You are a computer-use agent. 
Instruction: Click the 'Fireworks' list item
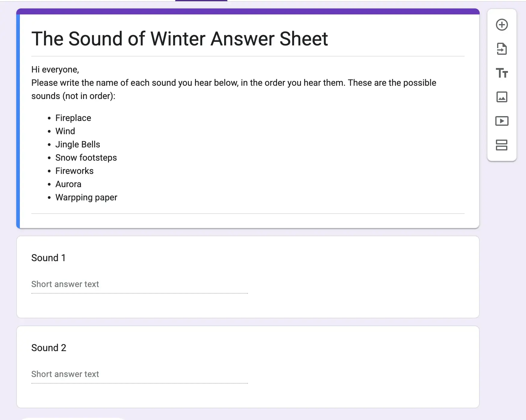pos(74,171)
